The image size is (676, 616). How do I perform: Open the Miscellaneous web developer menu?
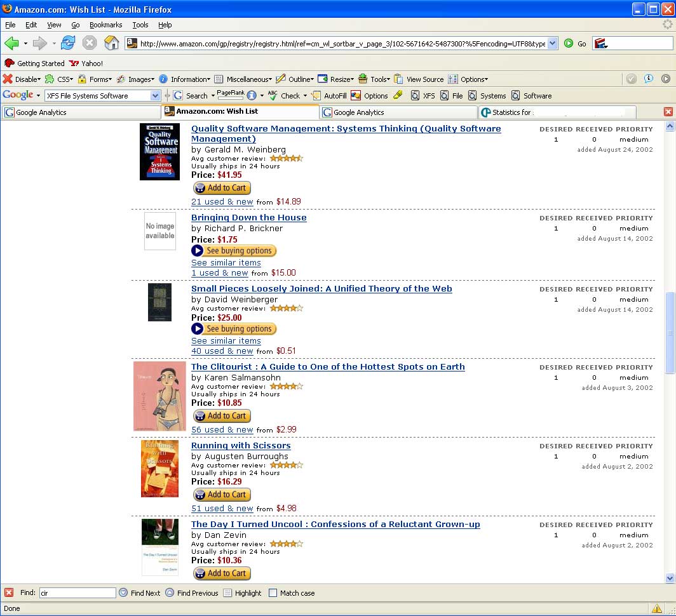(243, 79)
